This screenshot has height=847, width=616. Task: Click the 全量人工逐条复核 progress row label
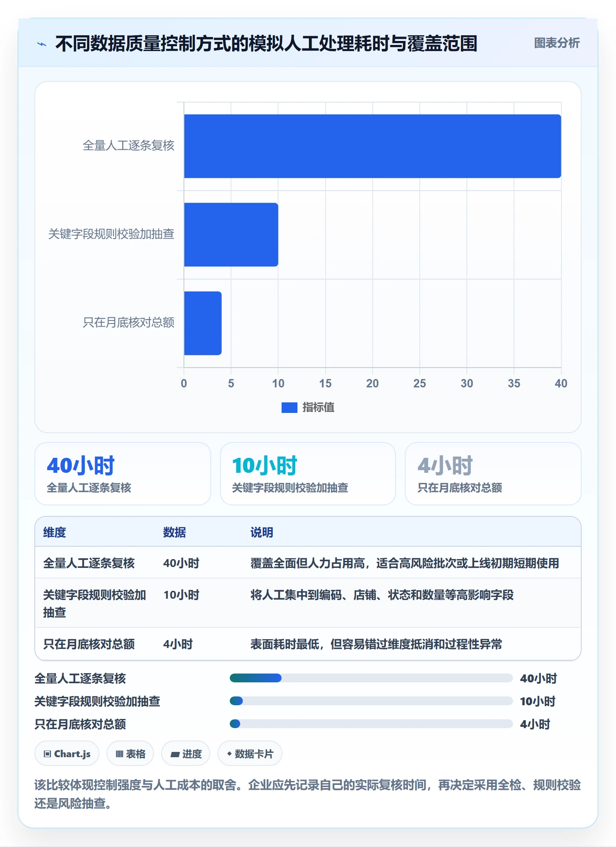click(81, 678)
